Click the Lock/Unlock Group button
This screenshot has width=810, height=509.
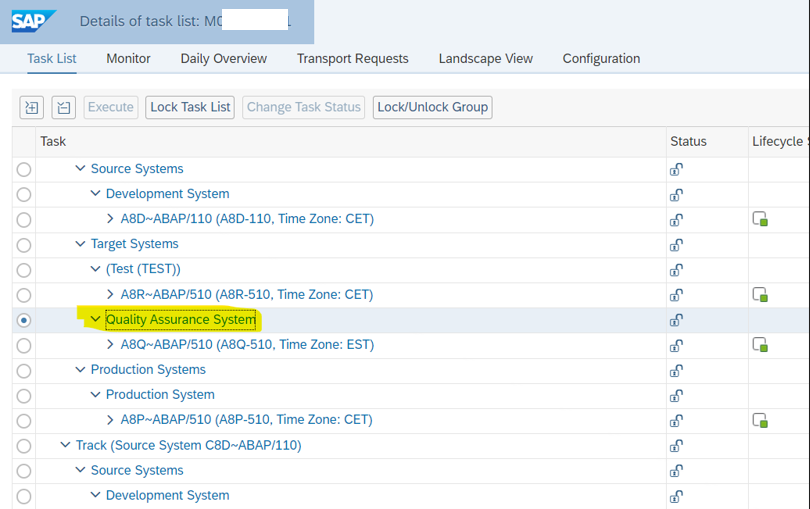pos(432,107)
